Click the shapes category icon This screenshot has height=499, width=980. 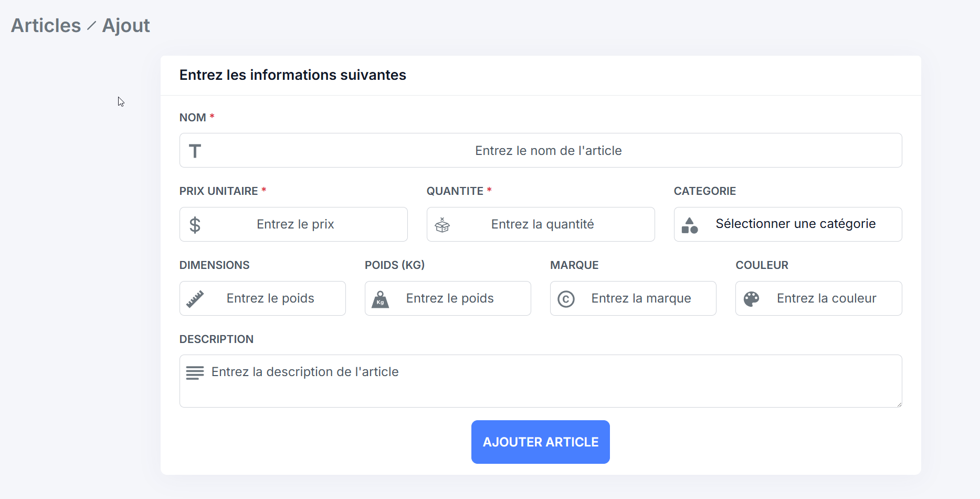(x=689, y=225)
